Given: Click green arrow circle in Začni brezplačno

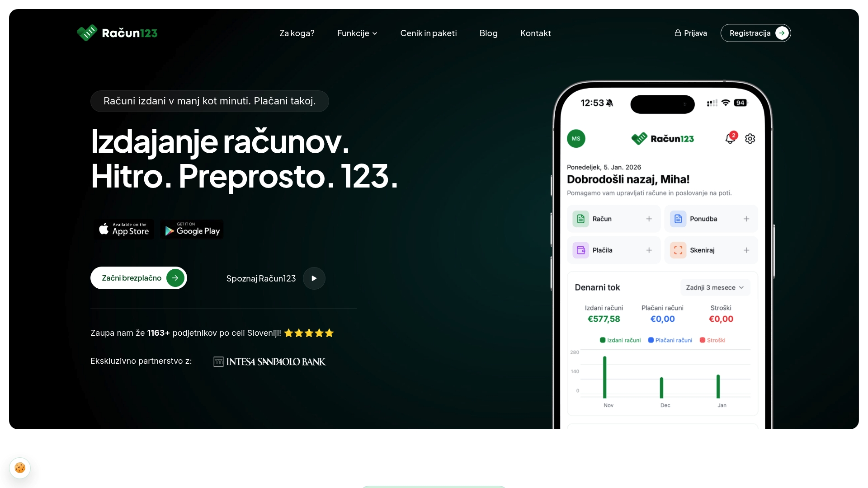Looking at the screenshot, I should pyautogui.click(x=175, y=278).
